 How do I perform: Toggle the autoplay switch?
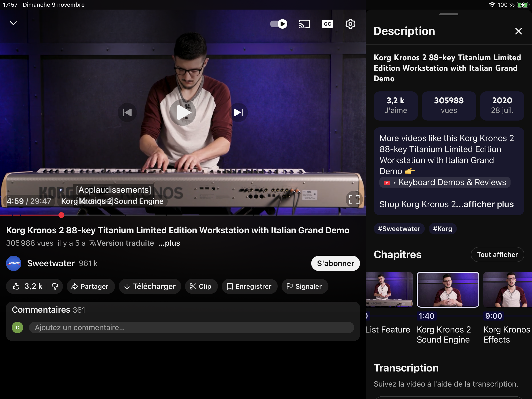(278, 24)
